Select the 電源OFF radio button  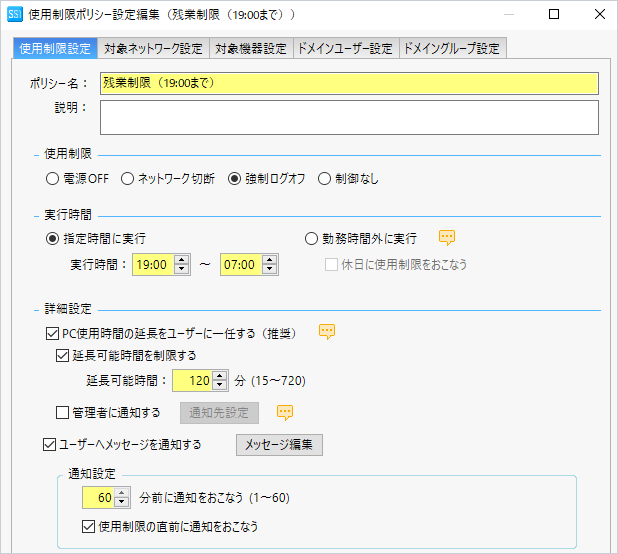53,179
